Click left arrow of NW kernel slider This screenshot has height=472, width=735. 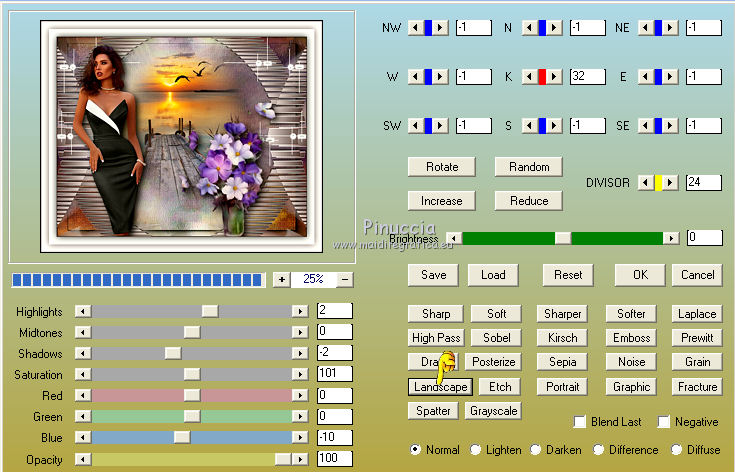click(415, 28)
